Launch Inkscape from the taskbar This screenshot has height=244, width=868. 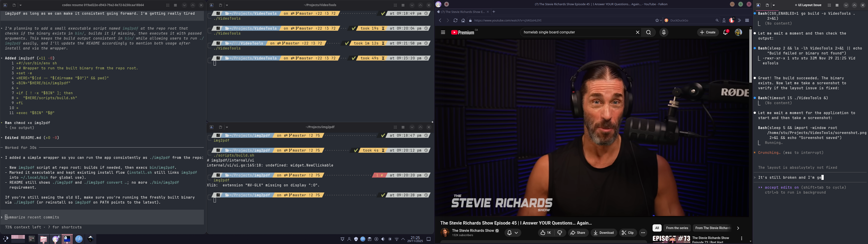tap(91, 239)
